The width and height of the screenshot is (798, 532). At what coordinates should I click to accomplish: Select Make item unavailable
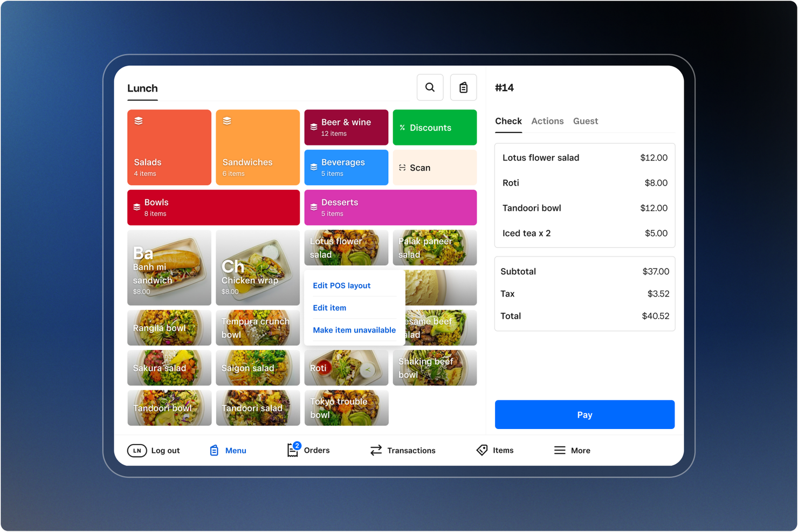[x=354, y=330]
